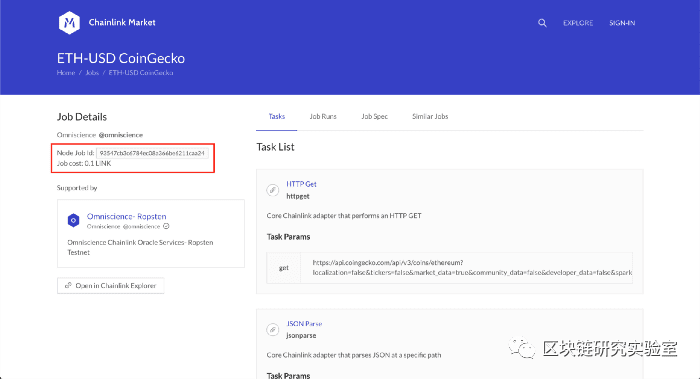Switch to the Job Spec tab
This screenshot has height=379, width=700.
374,117
